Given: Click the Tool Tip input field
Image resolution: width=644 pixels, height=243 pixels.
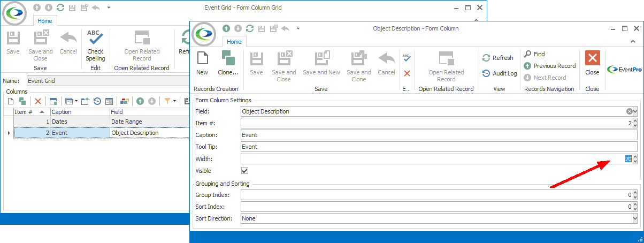Looking at the screenshot, I should point(439,147).
